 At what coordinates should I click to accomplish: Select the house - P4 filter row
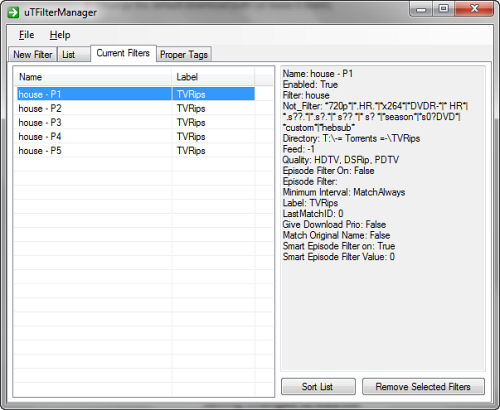[x=136, y=136]
